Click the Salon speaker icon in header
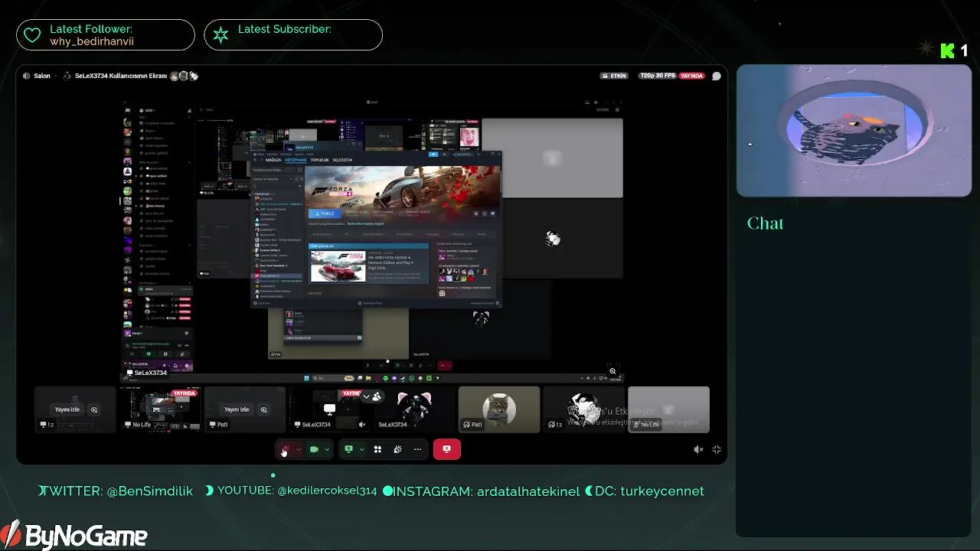Screen dimensions: 980x551 (x=27, y=76)
